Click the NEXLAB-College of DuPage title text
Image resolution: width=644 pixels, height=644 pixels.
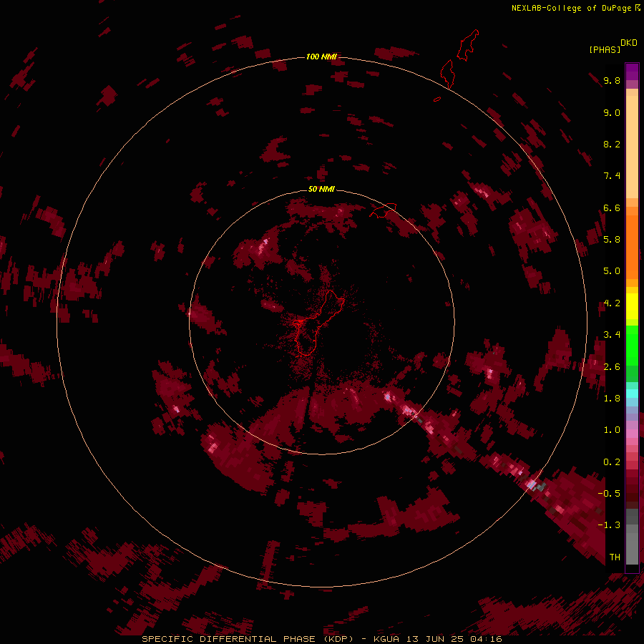coord(572,8)
